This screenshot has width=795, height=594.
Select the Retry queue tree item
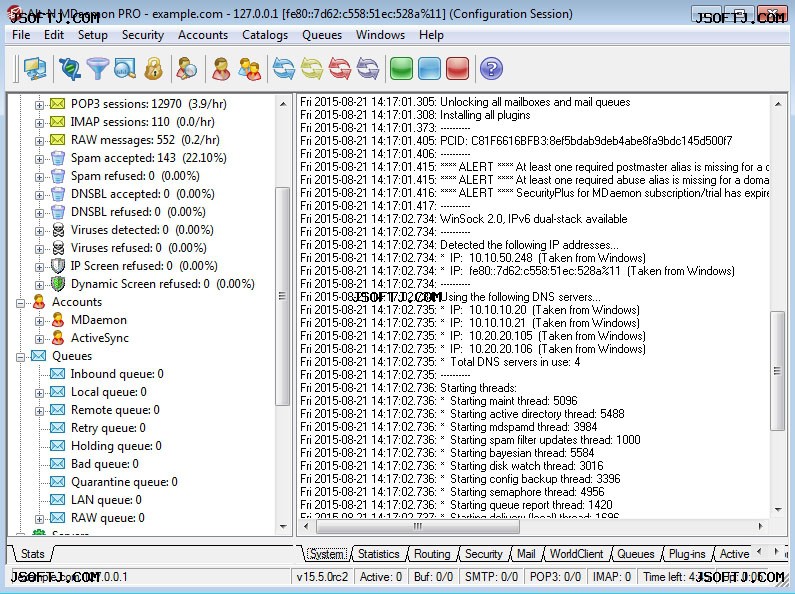pyautogui.click(x=108, y=428)
